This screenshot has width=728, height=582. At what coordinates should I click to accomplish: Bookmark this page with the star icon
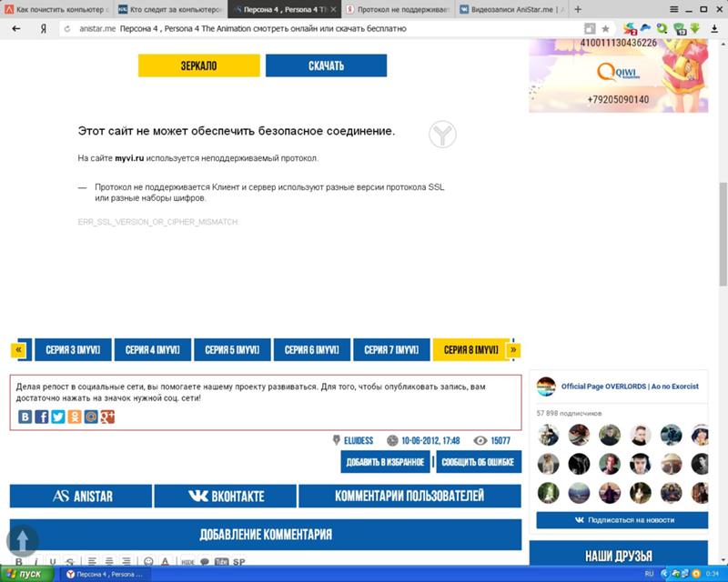605,29
